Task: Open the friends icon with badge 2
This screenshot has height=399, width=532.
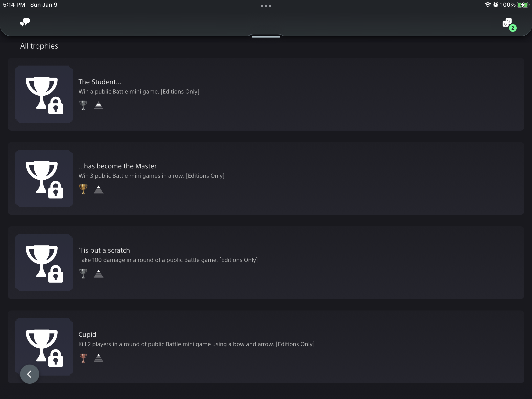Action: tap(508, 23)
